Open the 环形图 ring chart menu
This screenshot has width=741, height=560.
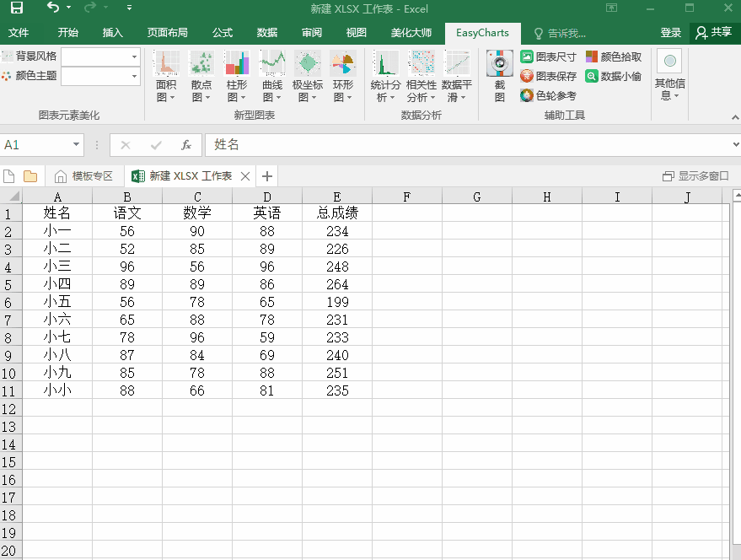pyautogui.click(x=343, y=77)
